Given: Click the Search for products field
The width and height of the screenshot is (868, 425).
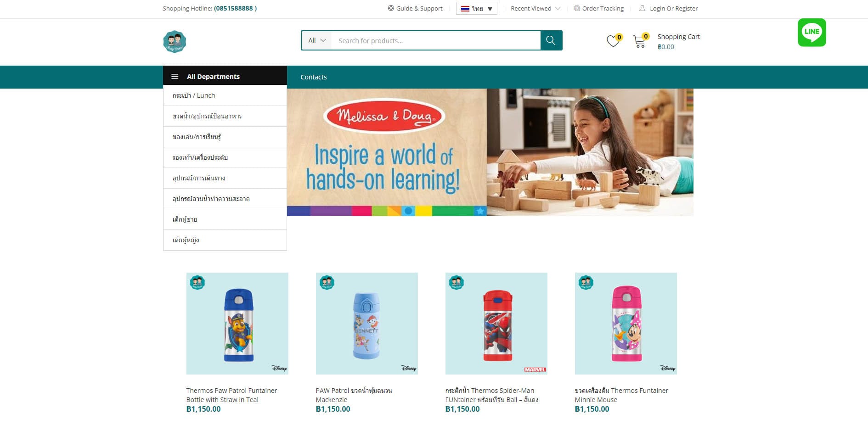Looking at the screenshot, I should [x=436, y=40].
